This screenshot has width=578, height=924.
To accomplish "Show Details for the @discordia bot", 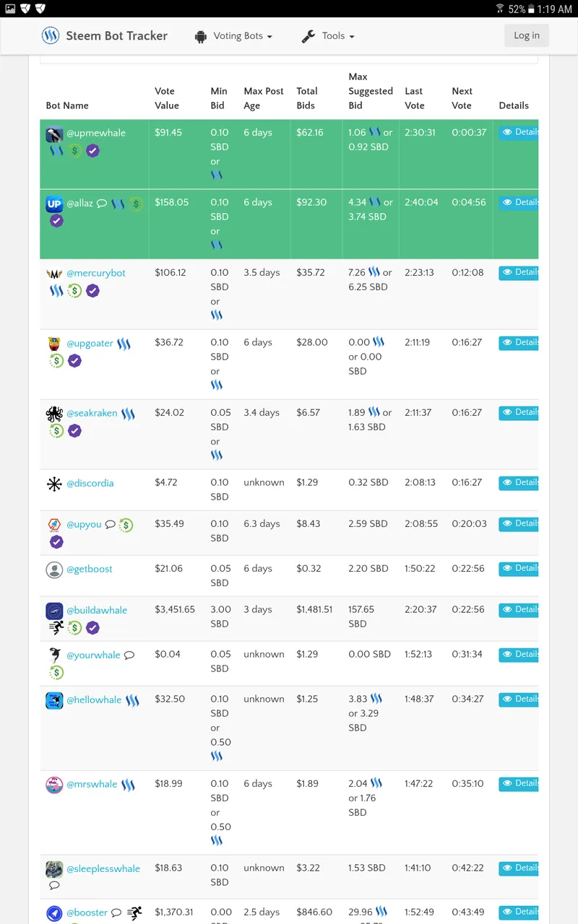I will [519, 483].
